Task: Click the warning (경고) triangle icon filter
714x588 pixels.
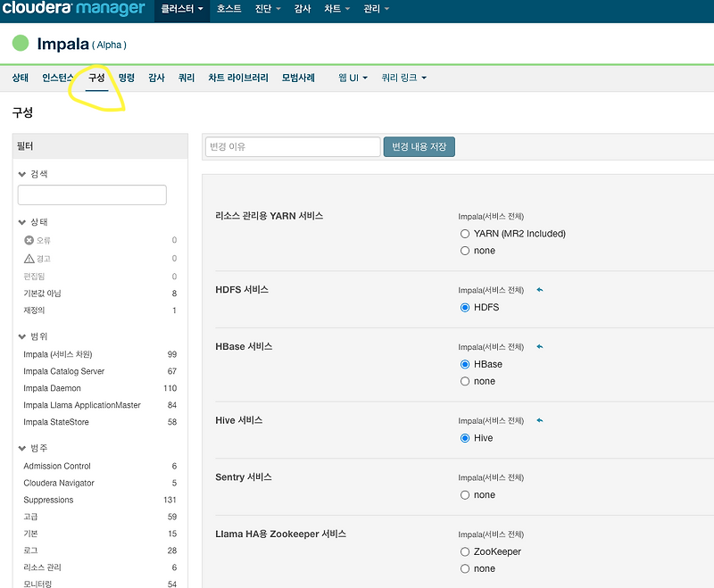Action: coord(29,259)
